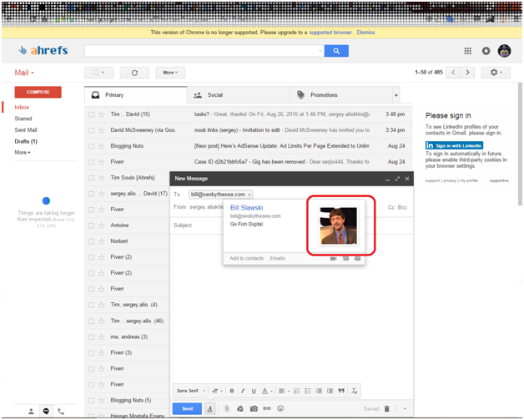Star the Tim .. David (15) conversation
The image size is (524, 420).
101,114
